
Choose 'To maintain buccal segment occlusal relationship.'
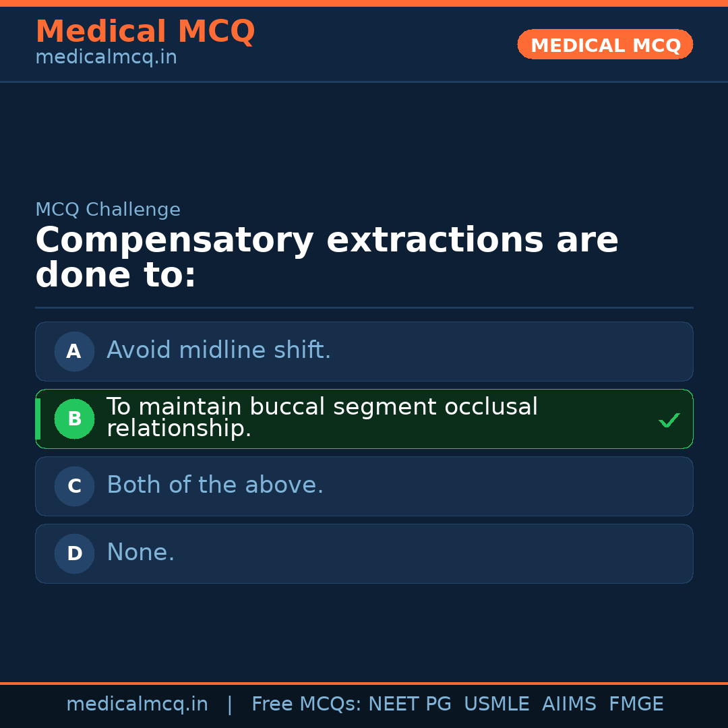(322, 417)
